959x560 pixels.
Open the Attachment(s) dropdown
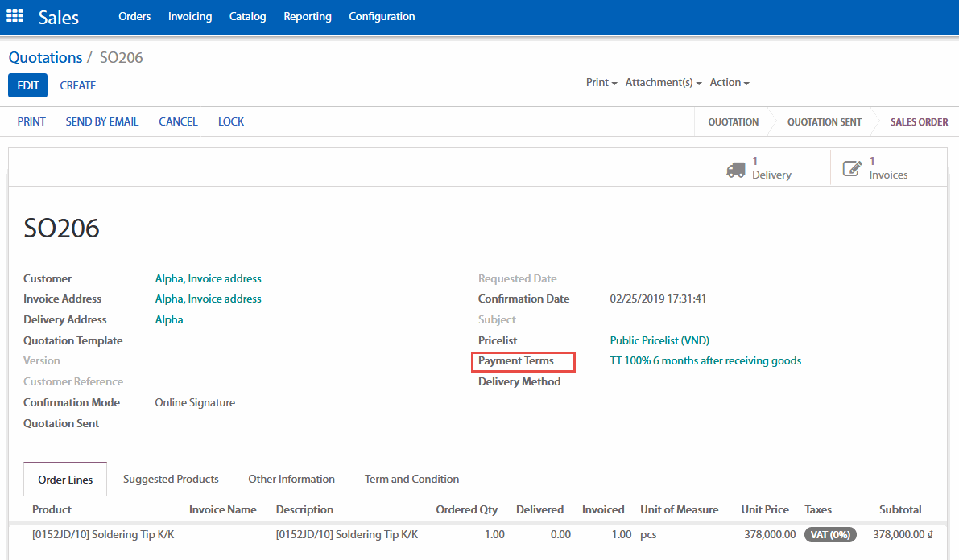point(663,83)
